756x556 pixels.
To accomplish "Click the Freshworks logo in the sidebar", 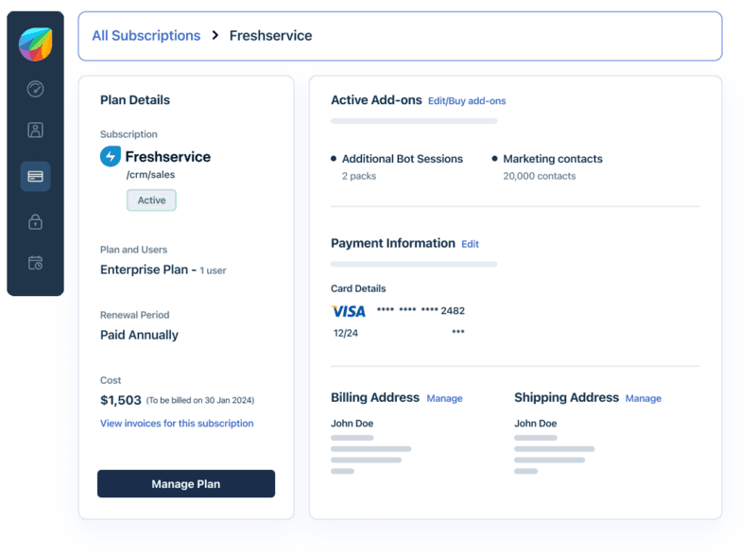I will [35, 44].
